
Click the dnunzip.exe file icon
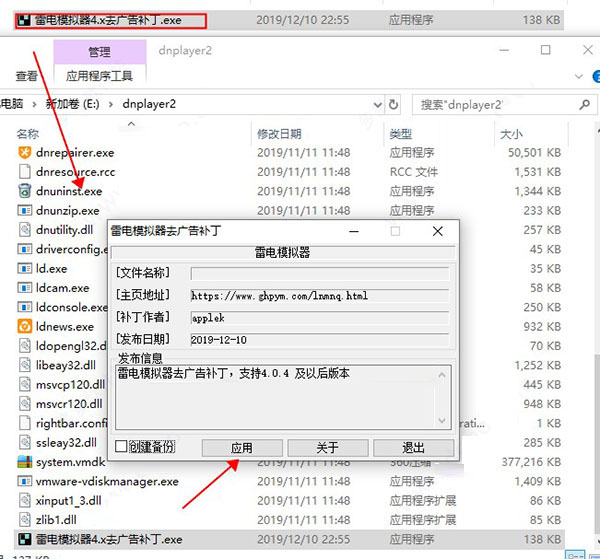pyautogui.click(x=25, y=210)
